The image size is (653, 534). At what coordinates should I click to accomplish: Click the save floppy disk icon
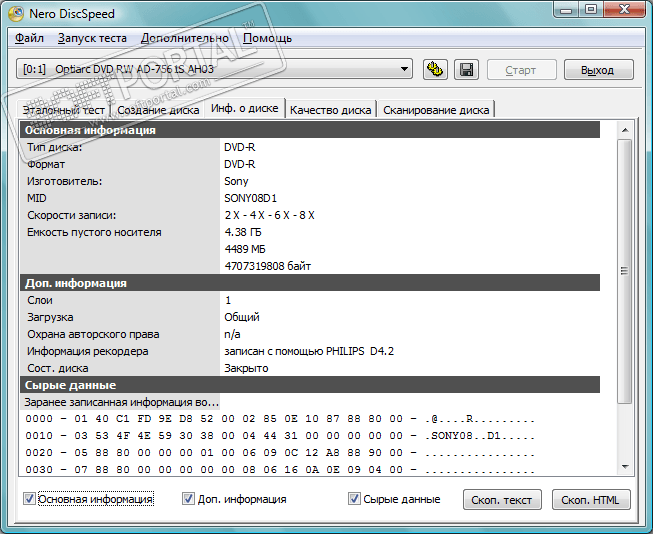click(x=466, y=69)
